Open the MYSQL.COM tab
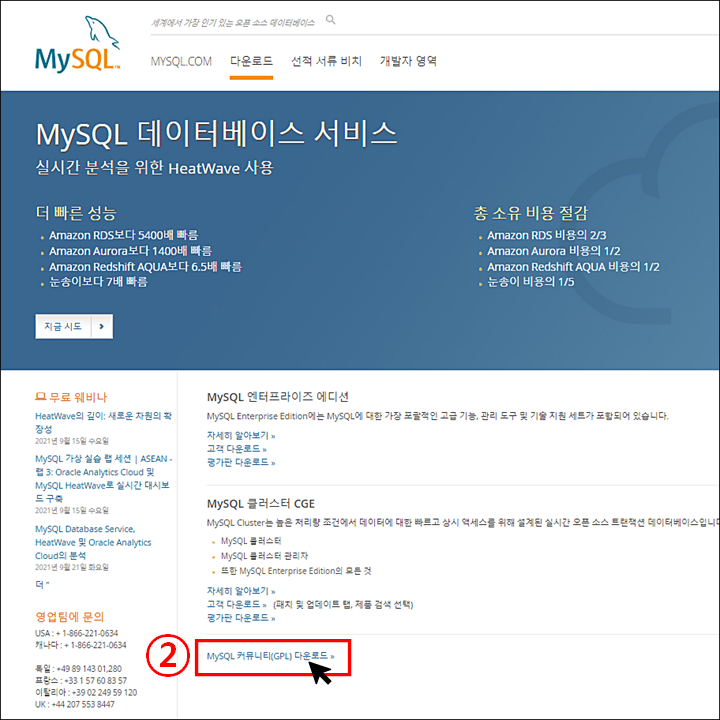The width and height of the screenshot is (720, 720). tap(181, 61)
